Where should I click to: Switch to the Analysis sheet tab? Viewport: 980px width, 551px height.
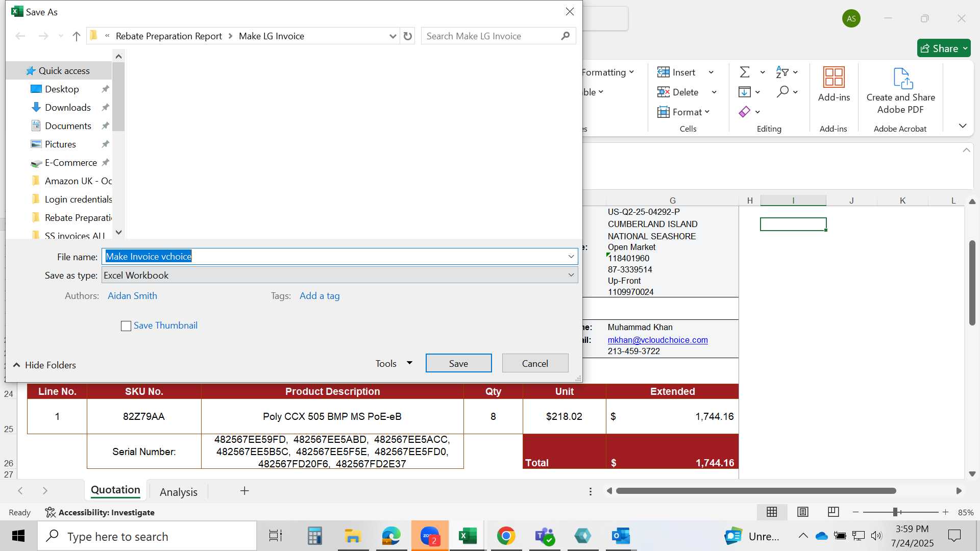(x=179, y=492)
